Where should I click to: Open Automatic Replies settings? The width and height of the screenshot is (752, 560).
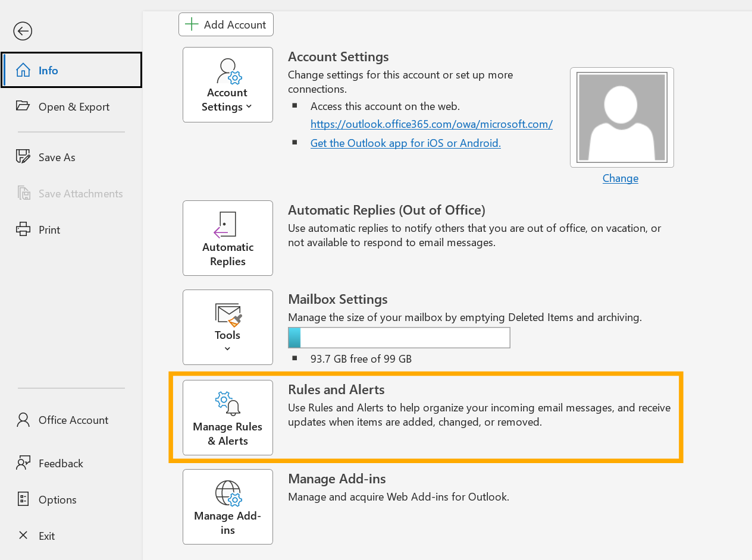(228, 238)
